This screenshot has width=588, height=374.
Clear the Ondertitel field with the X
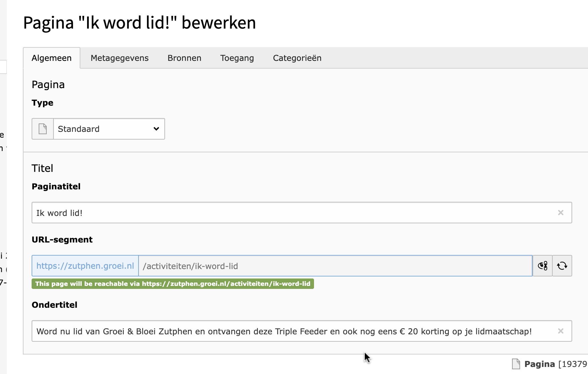click(x=560, y=331)
